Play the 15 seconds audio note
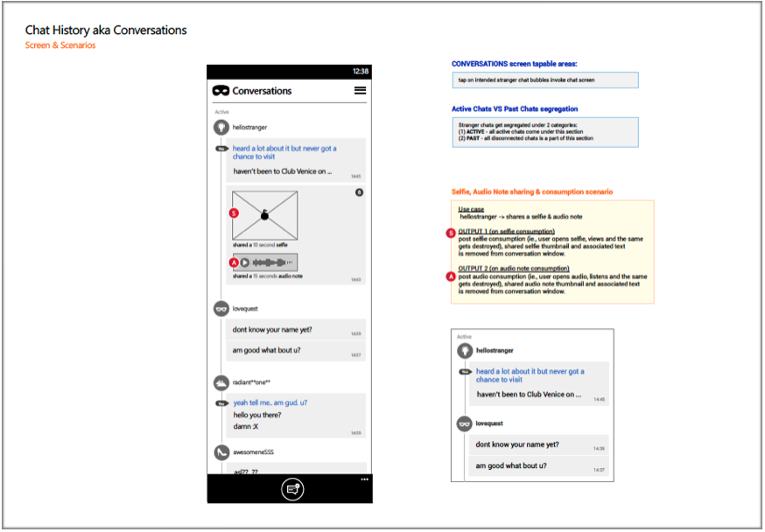This screenshot has width=765, height=532. click(x=245, y=262)
